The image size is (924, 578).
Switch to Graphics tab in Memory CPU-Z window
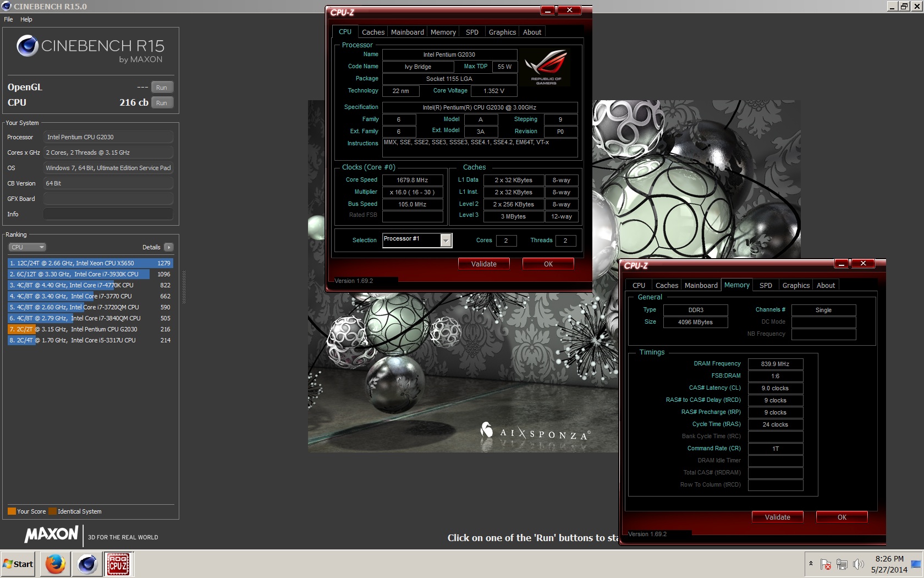click(796, 286)
